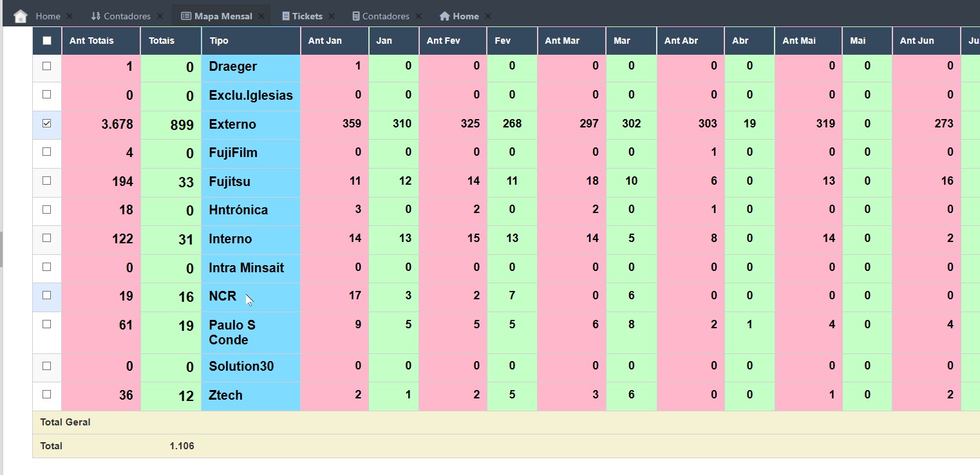The image size is (980, 475).
Task: Click the house icon on first Home tab
Action: [x=21, y=16]
